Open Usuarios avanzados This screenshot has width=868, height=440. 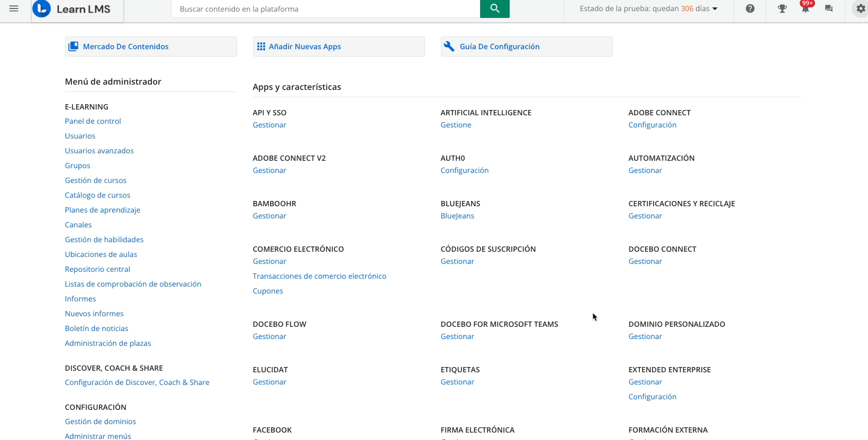coord(99,151)
